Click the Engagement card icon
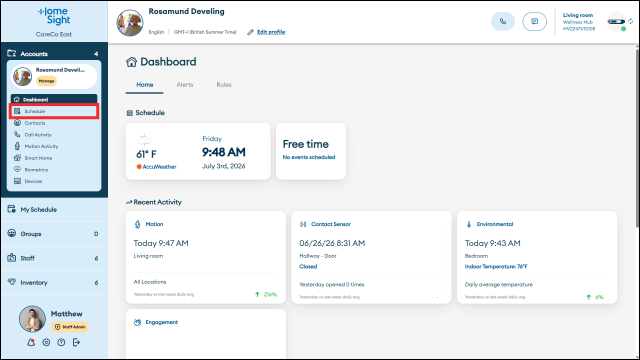This screenshot has width=640, height=360. 138,322
